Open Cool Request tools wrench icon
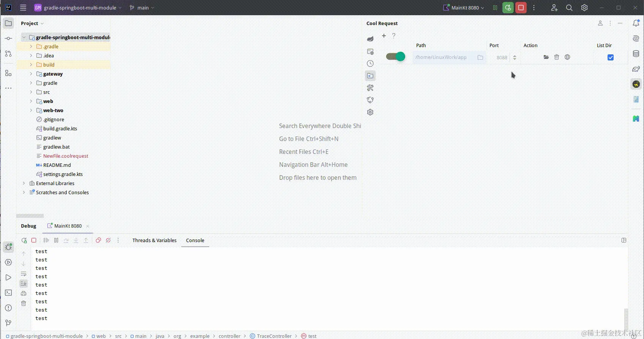 [x=370, y=88]
